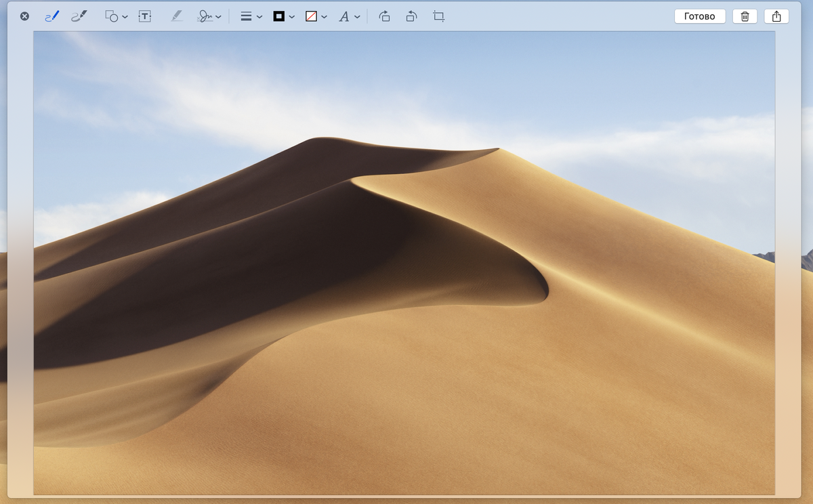Screen dimensions: 813x504
Task: Open the Shapes tool menu
Action: [x=116, y=16]
